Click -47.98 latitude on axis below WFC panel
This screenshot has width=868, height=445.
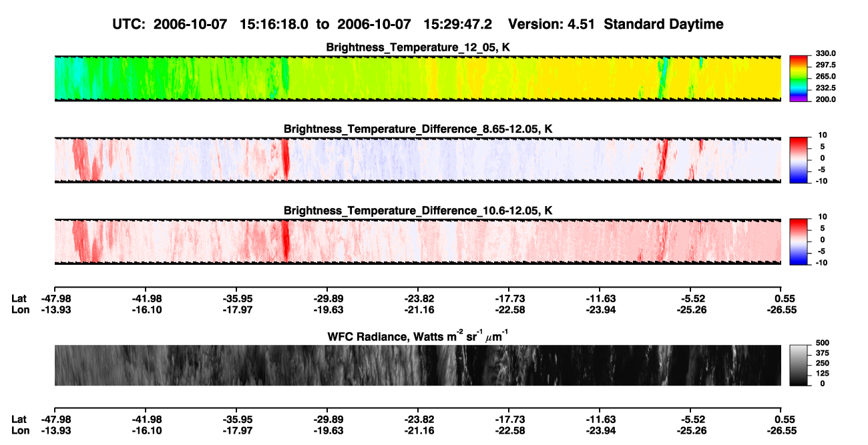[55, 419]
